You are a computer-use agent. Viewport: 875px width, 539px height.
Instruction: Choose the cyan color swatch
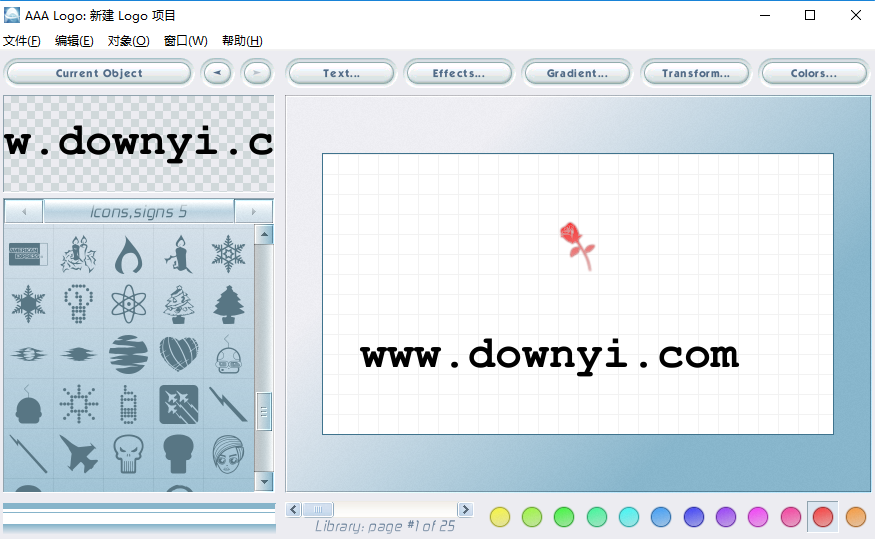pos(629,517)
